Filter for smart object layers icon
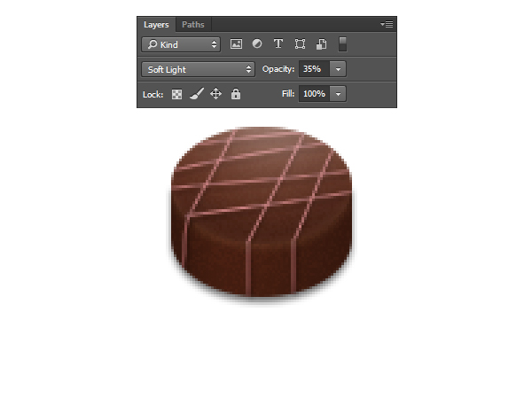 321,43
